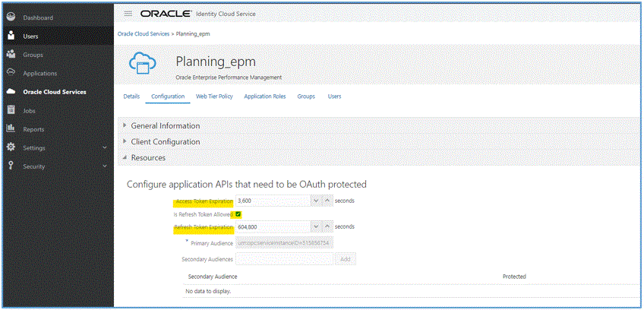This screenshot has height=310, width=644.
Task: Collapse the Resources section
Action: [125, 158]
